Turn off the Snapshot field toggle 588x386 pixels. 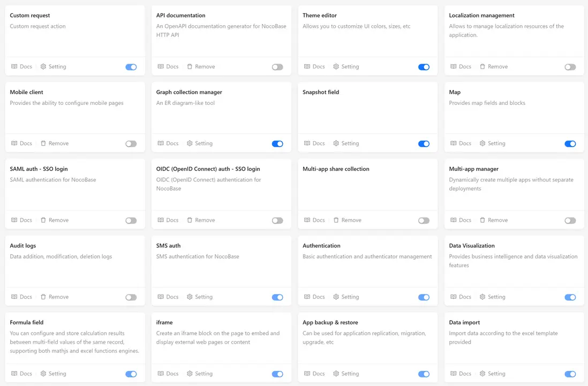coord(424,143)
